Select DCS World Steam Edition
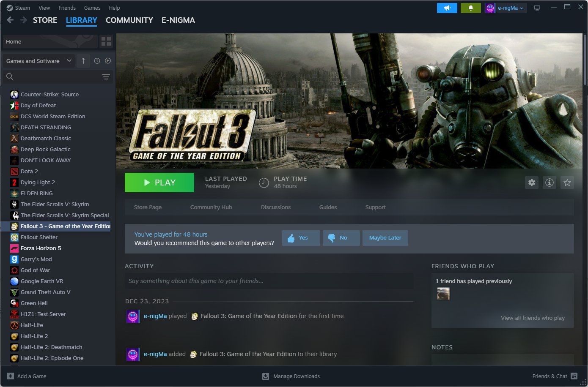588x387 pixels. [53, 116]
